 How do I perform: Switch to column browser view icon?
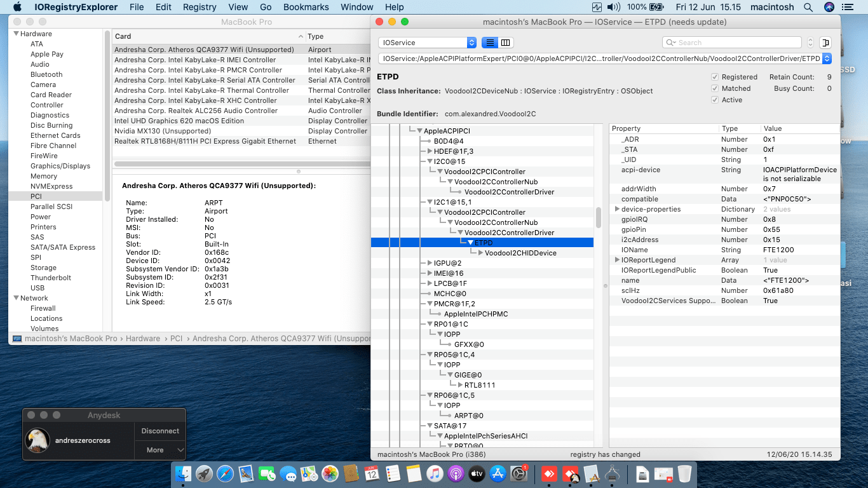(x=506, y=43)
